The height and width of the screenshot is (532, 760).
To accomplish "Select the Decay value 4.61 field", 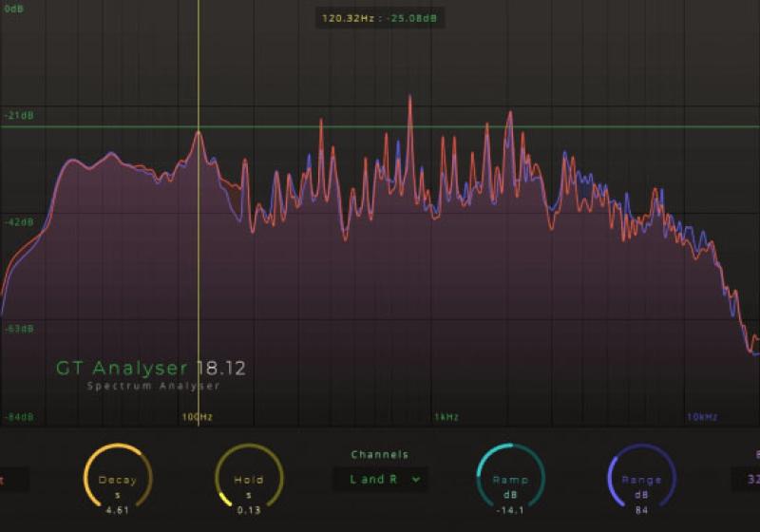I will click(x=118, y=510).
